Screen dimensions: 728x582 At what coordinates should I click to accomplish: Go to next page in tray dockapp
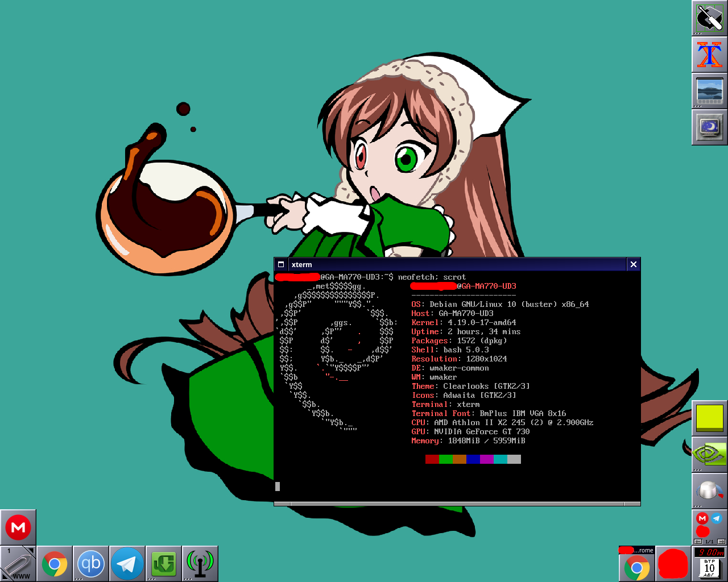point(721,542)
